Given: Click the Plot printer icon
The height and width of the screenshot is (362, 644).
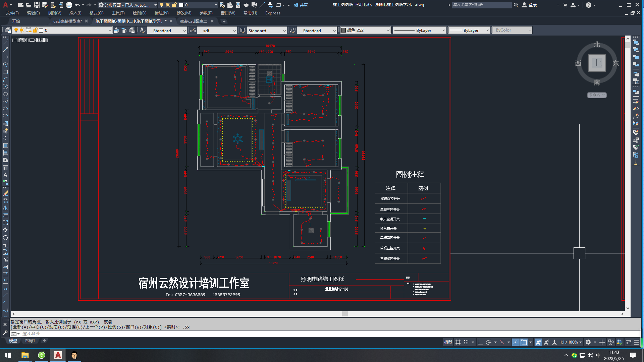Looking at the screenshot, I should tap(69, 5).
